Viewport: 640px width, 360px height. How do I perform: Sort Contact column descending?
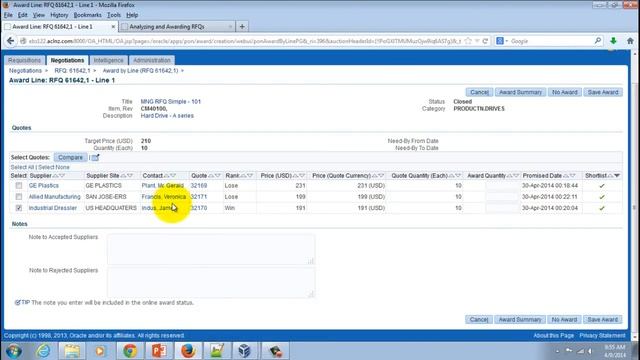(173, 176)
